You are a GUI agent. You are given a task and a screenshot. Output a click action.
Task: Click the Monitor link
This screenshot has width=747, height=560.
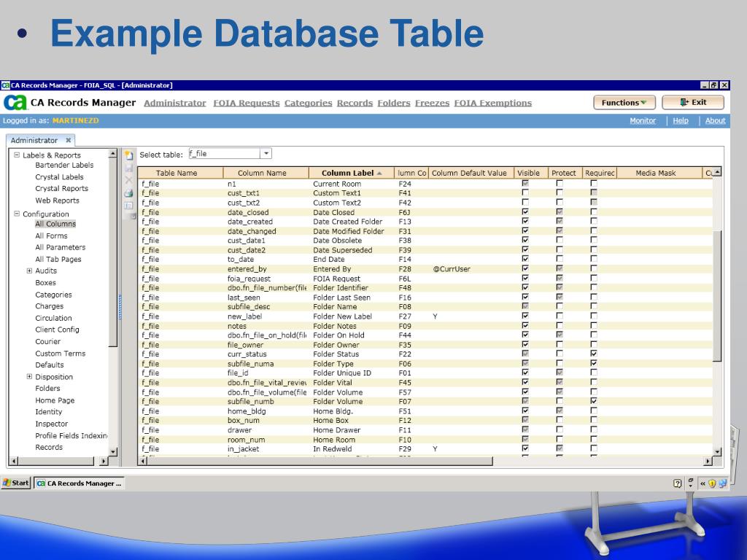point(643,120)
